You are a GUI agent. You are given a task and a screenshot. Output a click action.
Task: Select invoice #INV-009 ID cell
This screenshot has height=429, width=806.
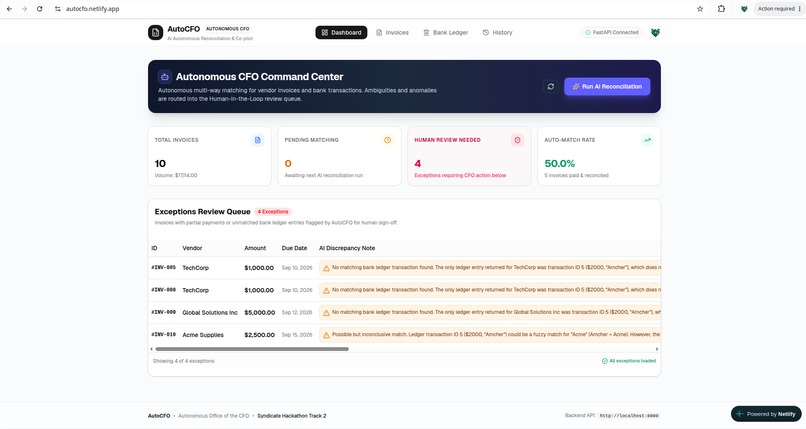(x=163, y=312)
